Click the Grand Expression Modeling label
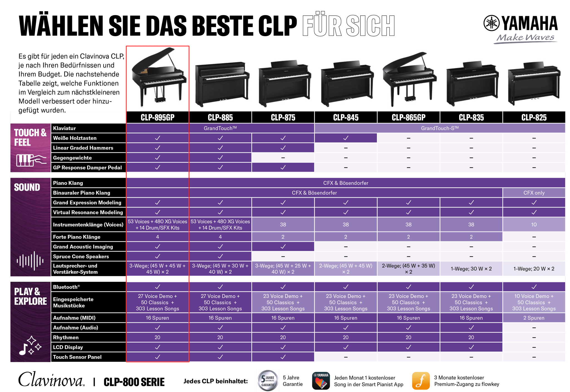Image resolution: width=570 pixels, height=392 pixels. 88,202
